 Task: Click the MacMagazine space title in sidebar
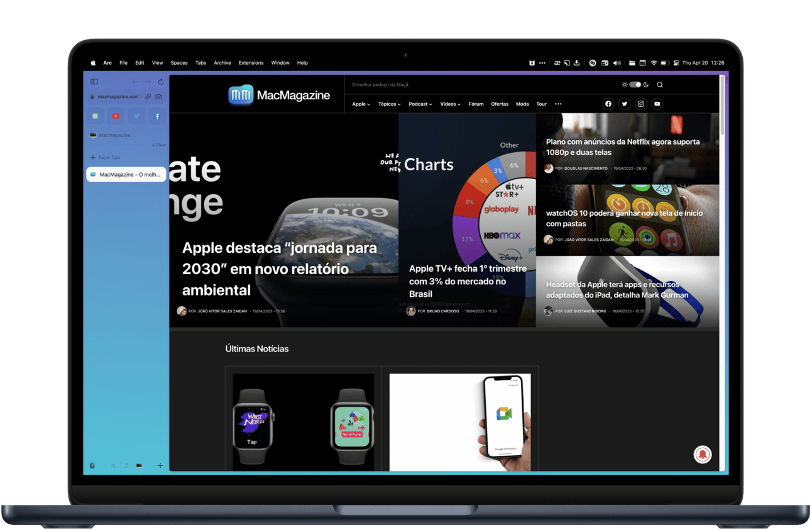[x=114, y=135]
